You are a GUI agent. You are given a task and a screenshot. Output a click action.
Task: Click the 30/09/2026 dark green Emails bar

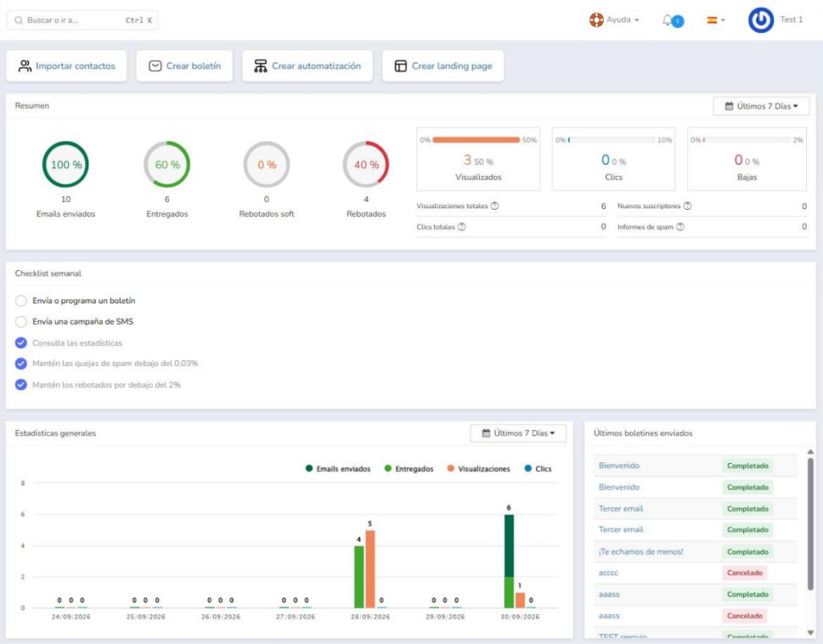(x=509, y=546)
